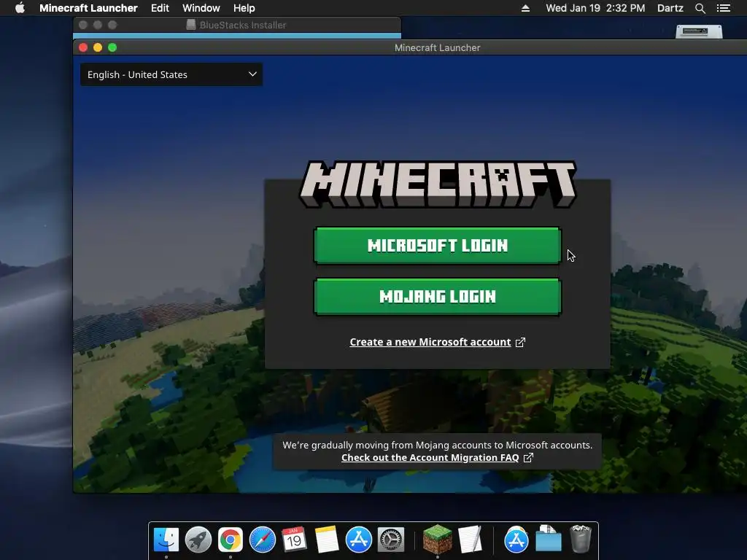Open the yellow Notes icon in Dock
The height and width of the screenshot is (560, 747).
coord(326,540)
